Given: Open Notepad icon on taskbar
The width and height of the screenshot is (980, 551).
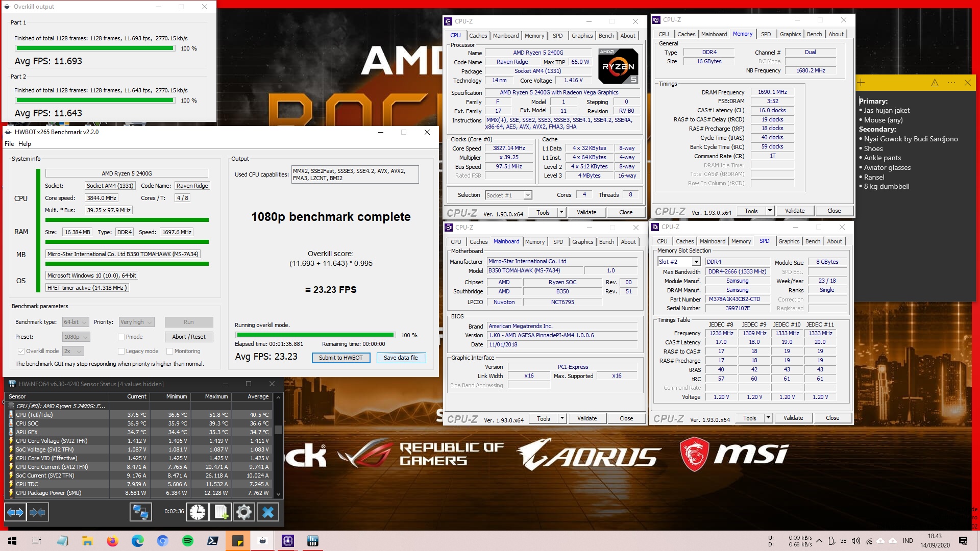Looking at the screenshot, I should point(62,541).
